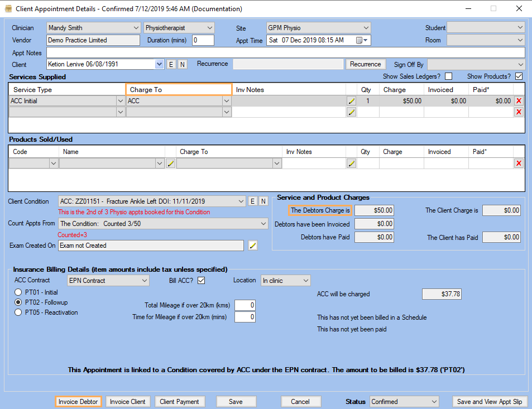Click the Debtors Charge value $50.00

point(374,210)
